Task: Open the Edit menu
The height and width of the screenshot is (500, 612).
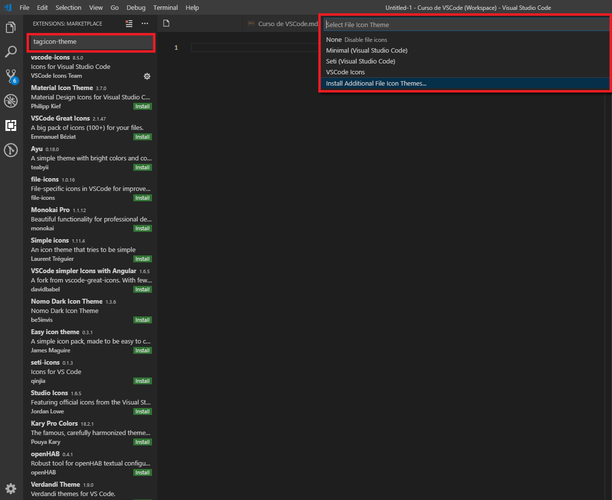Action: click(42, 7)
